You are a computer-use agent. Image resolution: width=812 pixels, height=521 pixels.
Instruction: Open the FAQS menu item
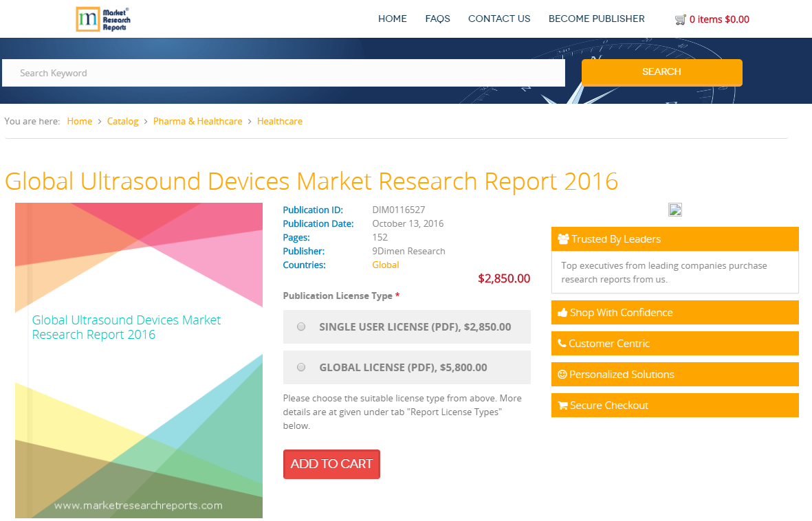(x=437, y=19)
